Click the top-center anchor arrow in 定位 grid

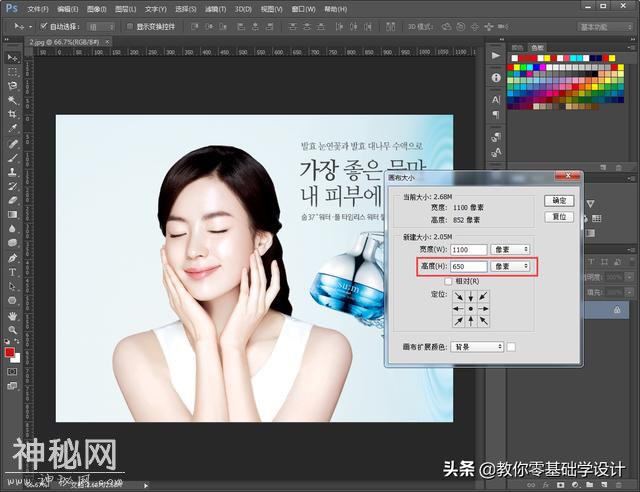[x=471, y=298]
